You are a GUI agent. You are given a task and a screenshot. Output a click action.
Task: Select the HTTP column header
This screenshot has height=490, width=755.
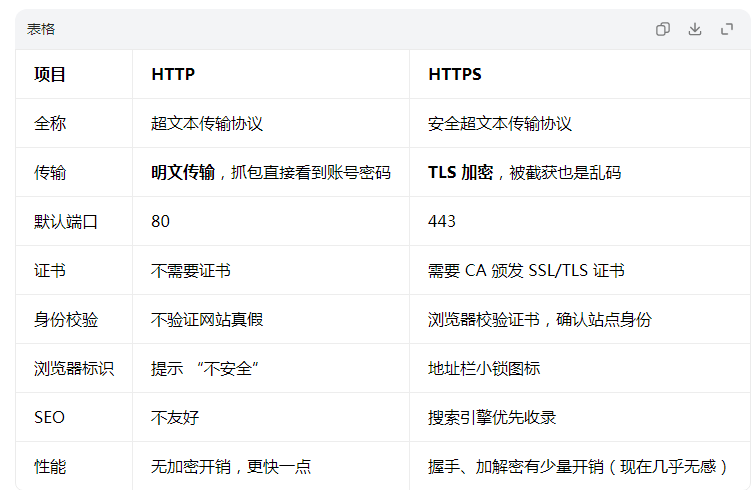pos(173,75)
